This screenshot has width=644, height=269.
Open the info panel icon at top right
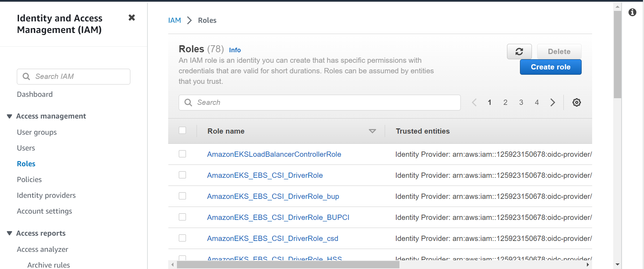(632, 12)
